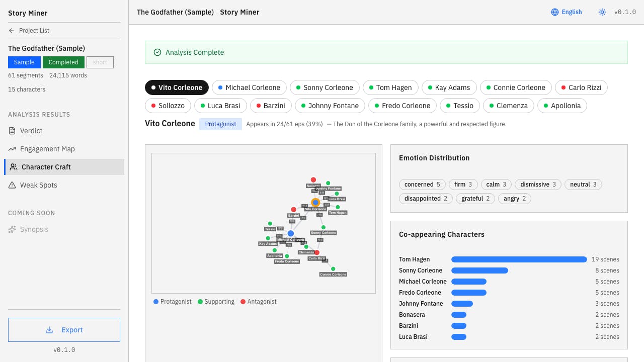
Task: Select the Apollonia character chip
Action: (562, 106)
